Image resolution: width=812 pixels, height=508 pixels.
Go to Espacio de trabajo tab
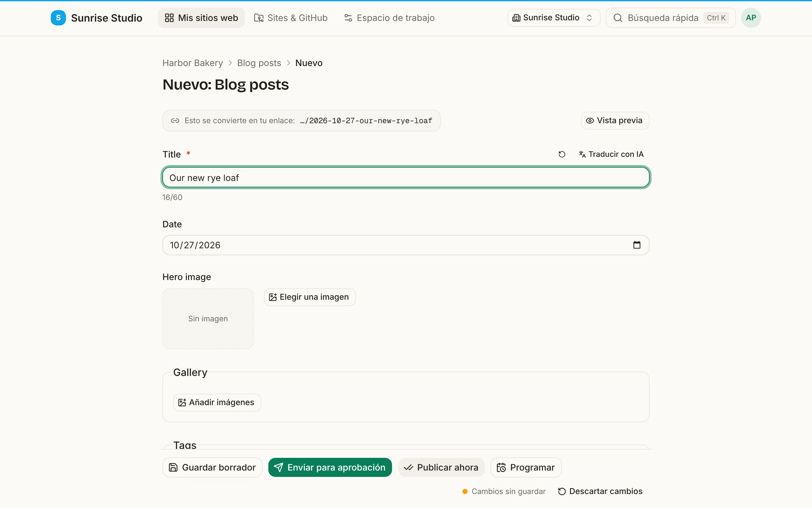tap(389, 18)
